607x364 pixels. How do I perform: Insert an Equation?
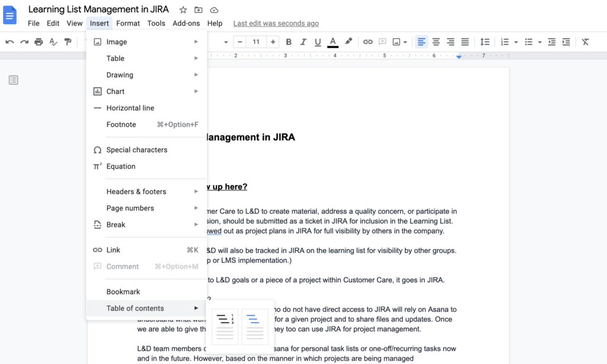coord(146,166)
